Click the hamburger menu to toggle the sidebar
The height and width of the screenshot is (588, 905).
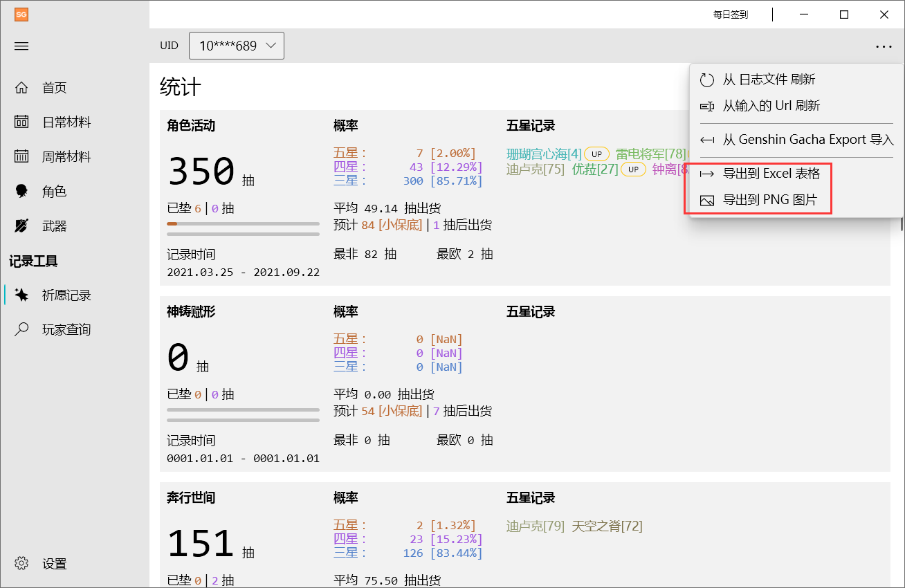click(x=21, y=46)
